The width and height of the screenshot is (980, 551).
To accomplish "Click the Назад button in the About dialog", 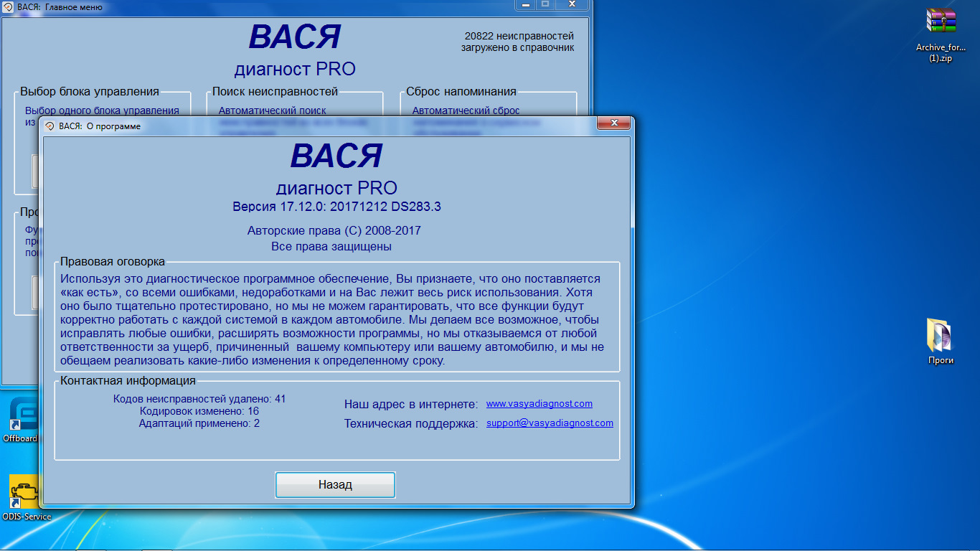I will 335,485.
